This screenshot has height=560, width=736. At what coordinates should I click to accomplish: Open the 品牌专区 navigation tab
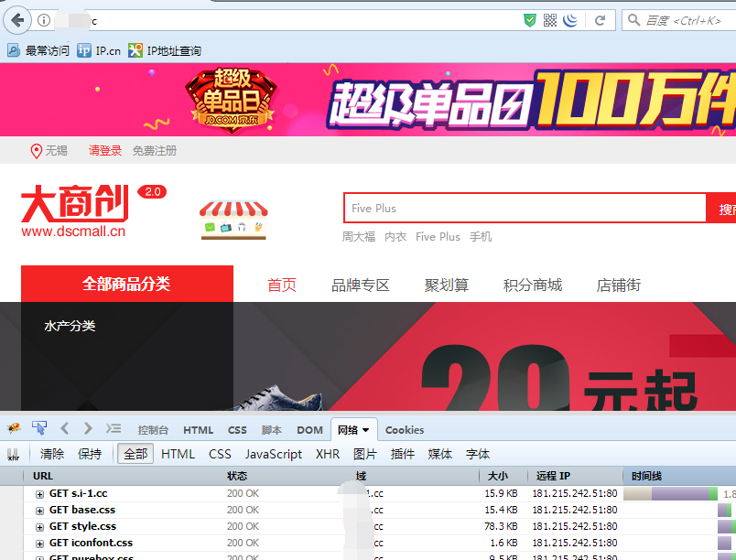(x=361, y=285)
